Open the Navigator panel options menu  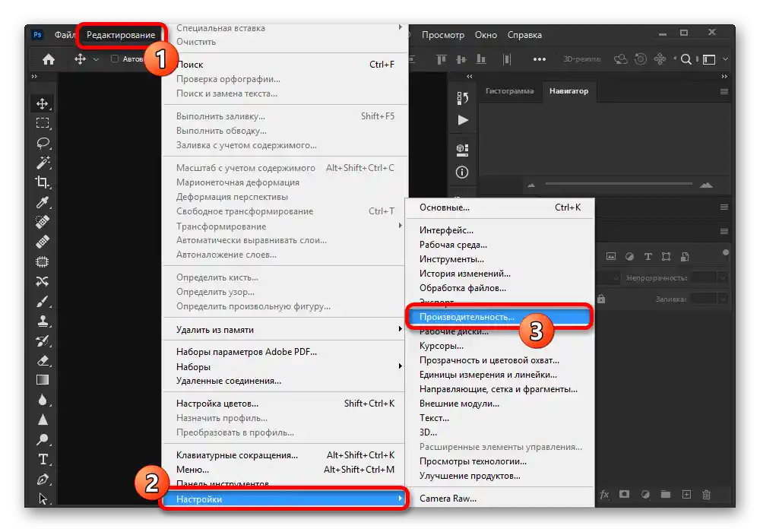pos(724,91)
